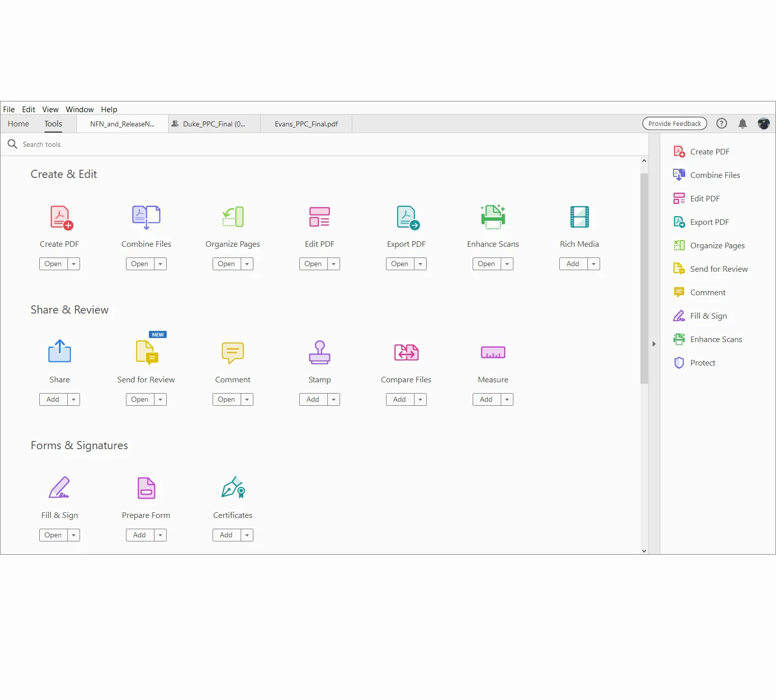The height and width of the screenshot is (700, 776).
Task: Click Add button under Measure
Action: [x=487, y=400]
